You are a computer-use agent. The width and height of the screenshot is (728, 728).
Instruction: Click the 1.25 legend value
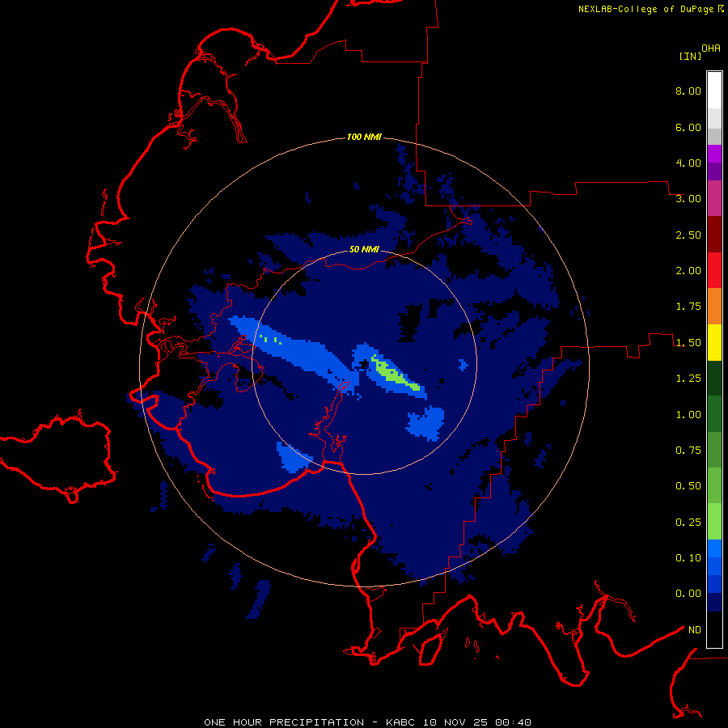pyautogui.click(x=688, y=379)
